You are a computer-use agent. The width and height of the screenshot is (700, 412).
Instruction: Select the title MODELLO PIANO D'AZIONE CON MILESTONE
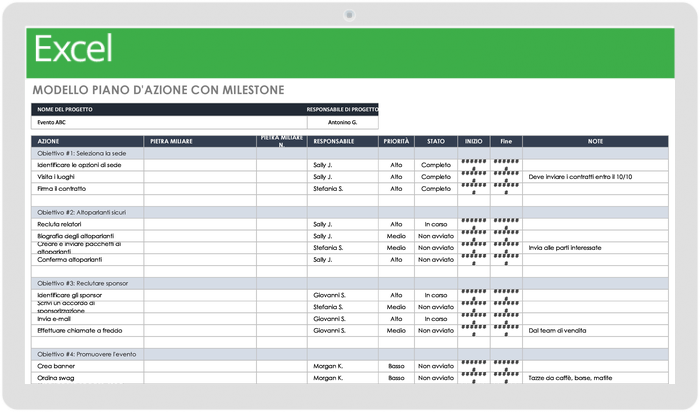pos(158,90)
